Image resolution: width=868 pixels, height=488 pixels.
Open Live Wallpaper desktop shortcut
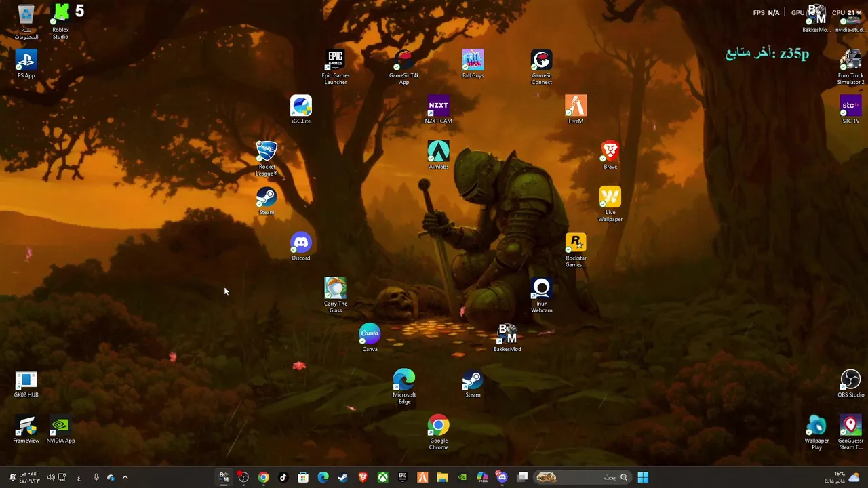pos(610,204)
